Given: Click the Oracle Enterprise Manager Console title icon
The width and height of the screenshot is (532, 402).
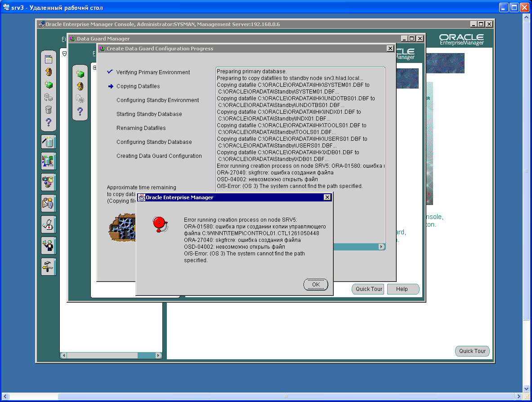Looking at the screenshot, I should [x=41, y=24].
